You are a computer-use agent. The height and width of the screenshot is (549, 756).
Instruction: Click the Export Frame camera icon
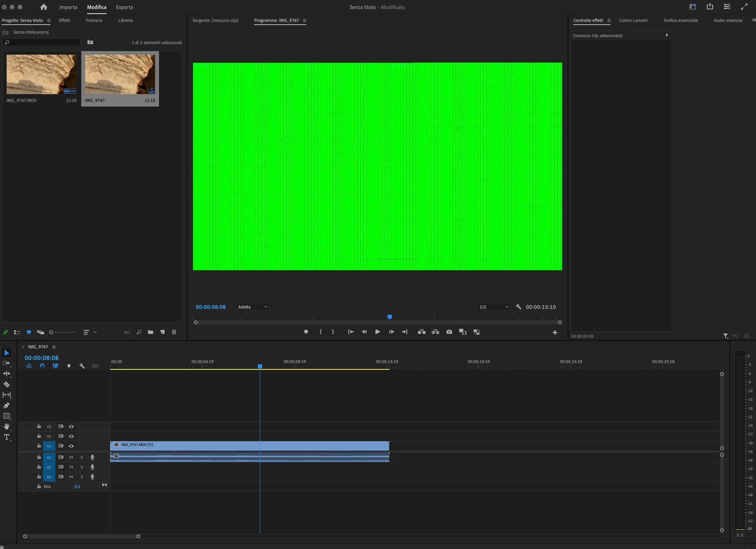pyautogui.click(x=449, y=332)
